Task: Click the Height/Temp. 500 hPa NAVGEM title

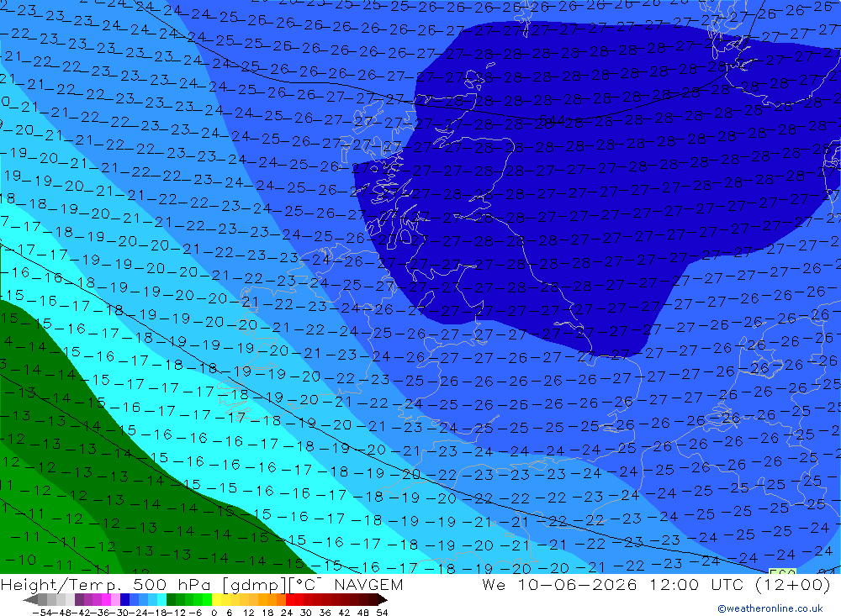Action: click(x=202, y=584)
